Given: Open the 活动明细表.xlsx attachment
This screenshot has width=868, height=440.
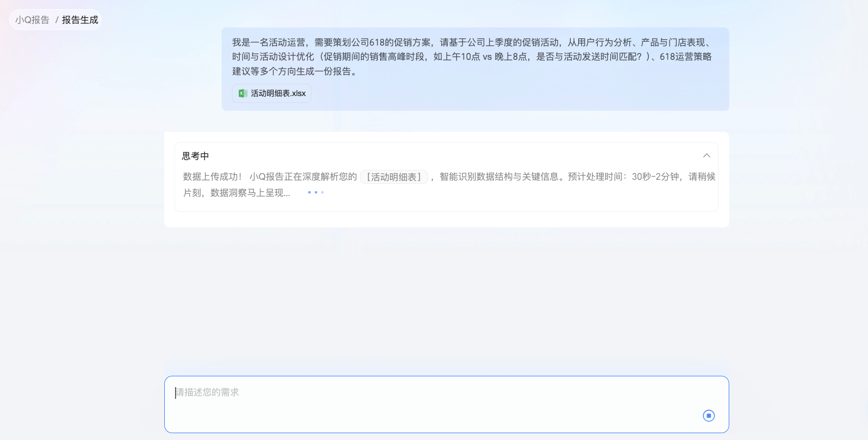Looking at the screenshot, I should (x=272, y=93).
